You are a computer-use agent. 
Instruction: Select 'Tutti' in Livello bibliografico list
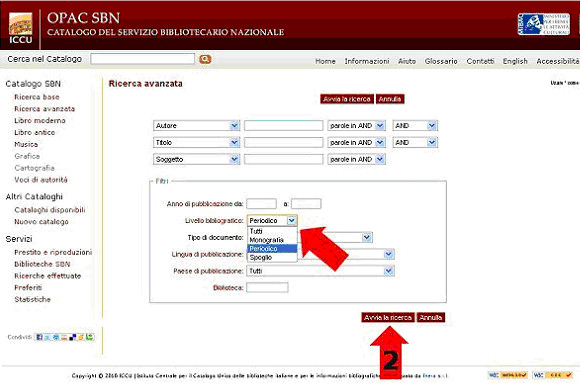tap(272, 231)
